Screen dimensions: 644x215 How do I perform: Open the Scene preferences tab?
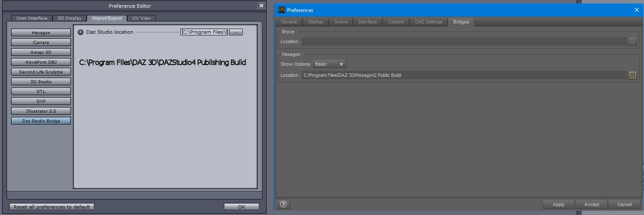[341, 22]
